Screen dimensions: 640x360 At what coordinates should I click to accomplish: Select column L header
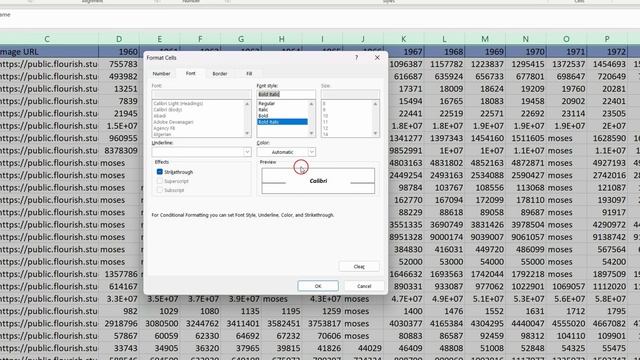(444, 39)
